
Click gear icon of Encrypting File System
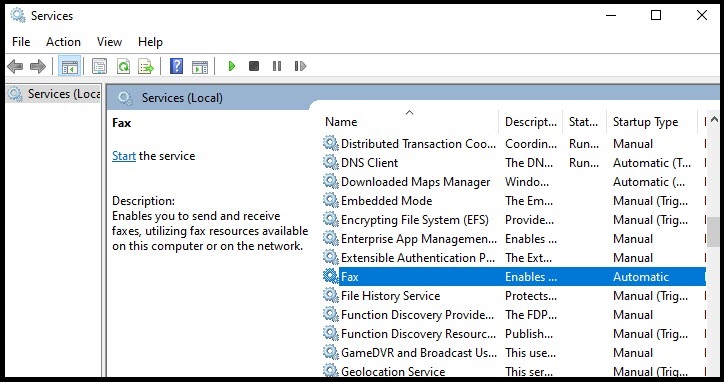click(330, 219)
